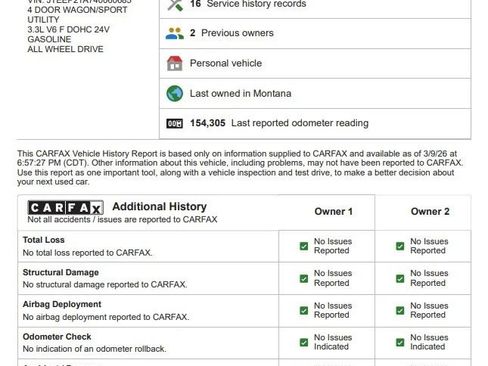Click the odometer reading icon
The height and width of the screenshot is (366, 488).
click(x=175, y=123)
